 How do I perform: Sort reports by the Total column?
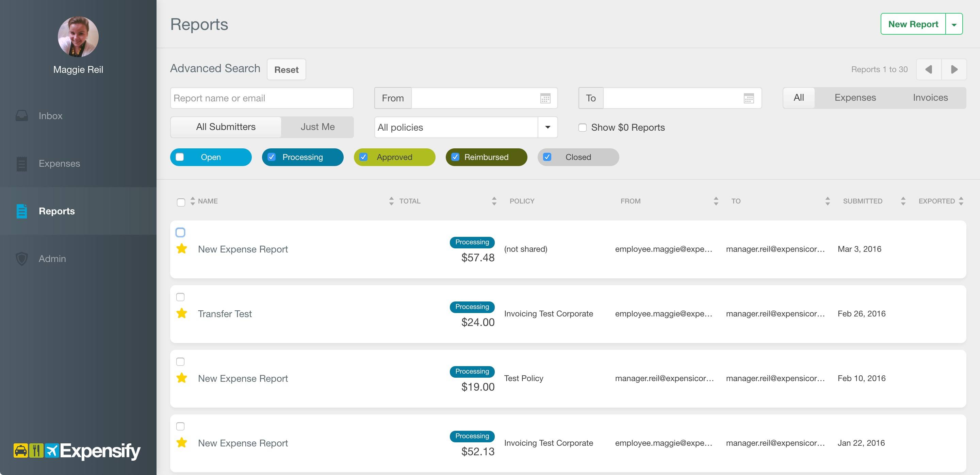coord(409,201)
